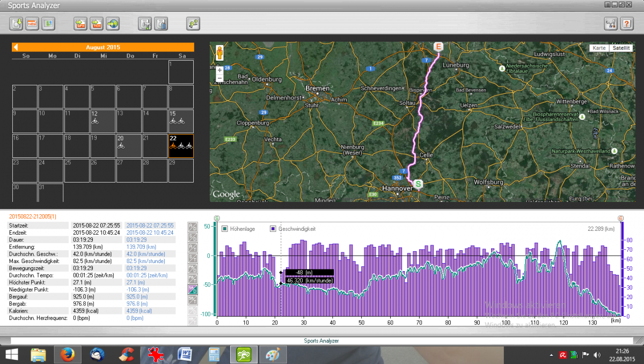Screen dimensions: 644x364
Task: Open the Windows Start button
Action: coord(12,354)
